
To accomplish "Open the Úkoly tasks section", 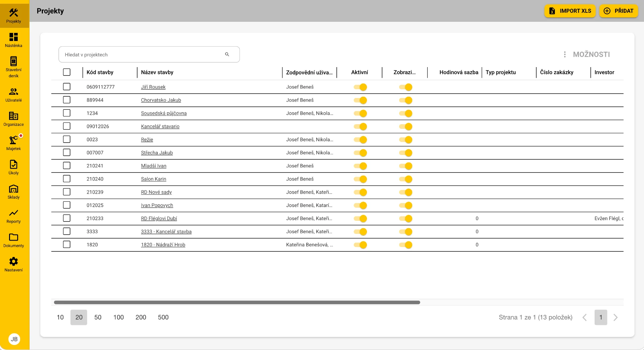I will (x=14, y=167).
